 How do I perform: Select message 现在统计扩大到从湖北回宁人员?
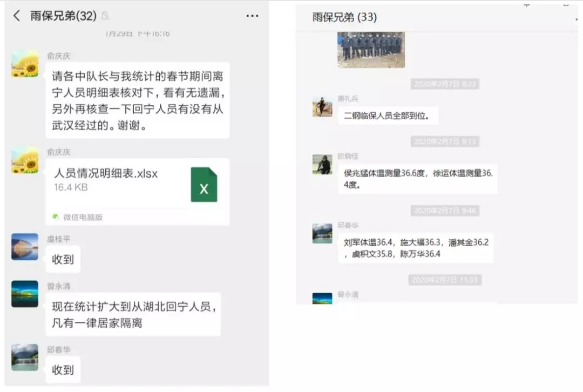coord(133,315)
